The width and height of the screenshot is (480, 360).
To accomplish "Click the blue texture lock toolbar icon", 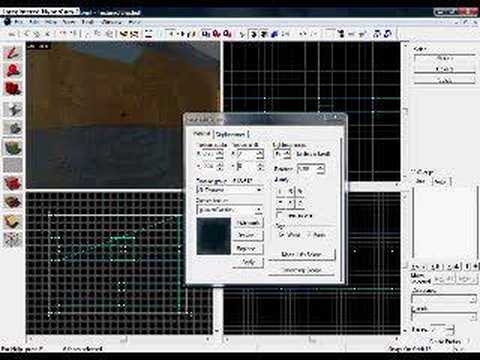I will pos(275,34).
